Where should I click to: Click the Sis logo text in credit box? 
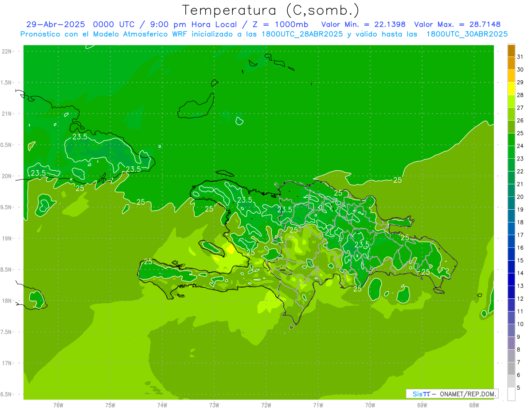click(417, 394)
